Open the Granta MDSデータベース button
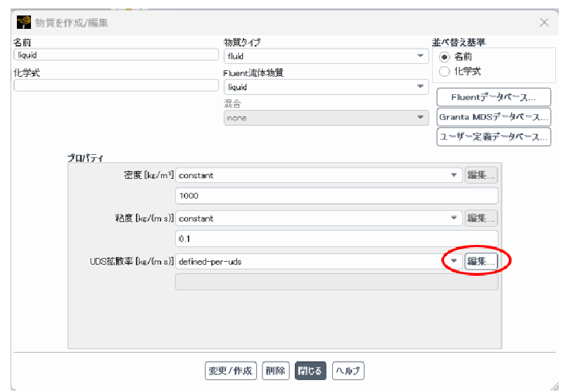Image resolution: width=563 pixels, height=392 pixels. coord(493,117)
